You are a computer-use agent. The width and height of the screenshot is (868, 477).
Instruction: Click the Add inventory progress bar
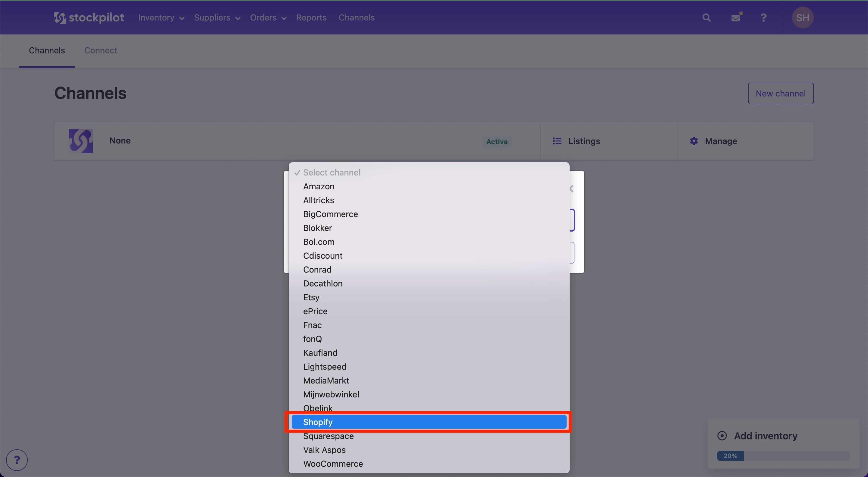pos(783,456)
